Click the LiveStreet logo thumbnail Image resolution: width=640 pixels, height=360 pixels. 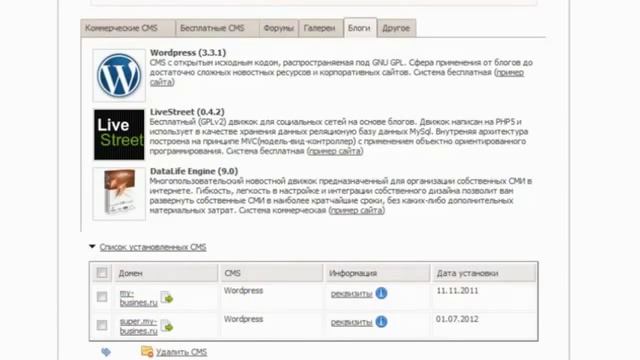pyautogui.click(x=119, y=135)
